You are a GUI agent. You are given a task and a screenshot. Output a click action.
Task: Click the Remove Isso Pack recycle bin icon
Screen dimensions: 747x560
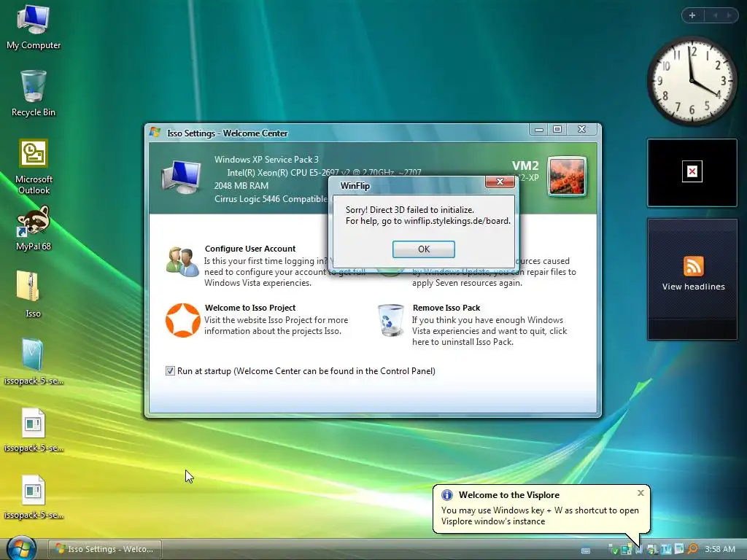[x=391, y=320]
